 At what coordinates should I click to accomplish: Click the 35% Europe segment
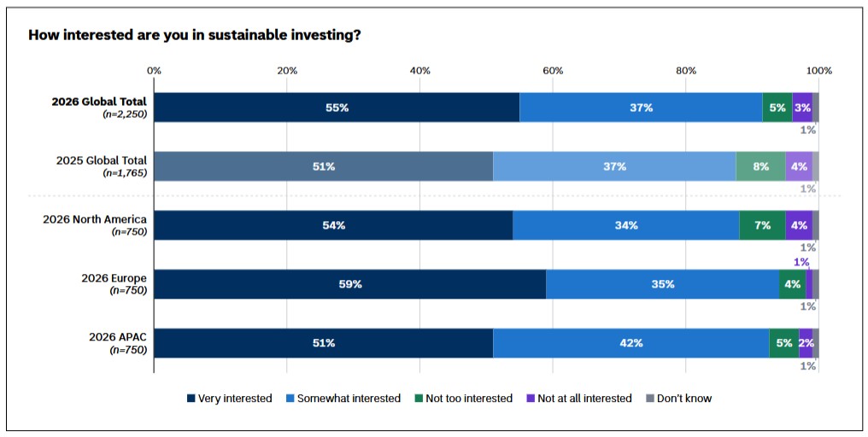(663, 284)
